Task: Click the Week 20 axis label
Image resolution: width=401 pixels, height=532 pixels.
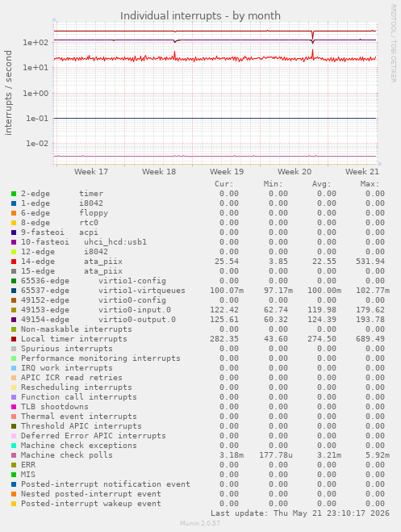Action: 294,172
